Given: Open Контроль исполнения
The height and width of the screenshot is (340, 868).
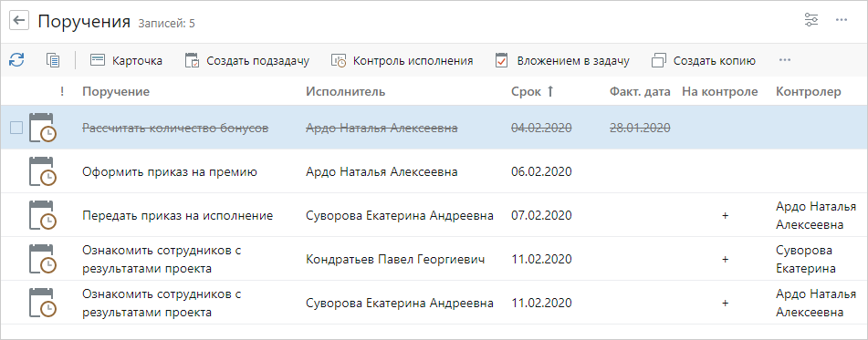Looking at the screenshot, I should (x=402, y=60).
